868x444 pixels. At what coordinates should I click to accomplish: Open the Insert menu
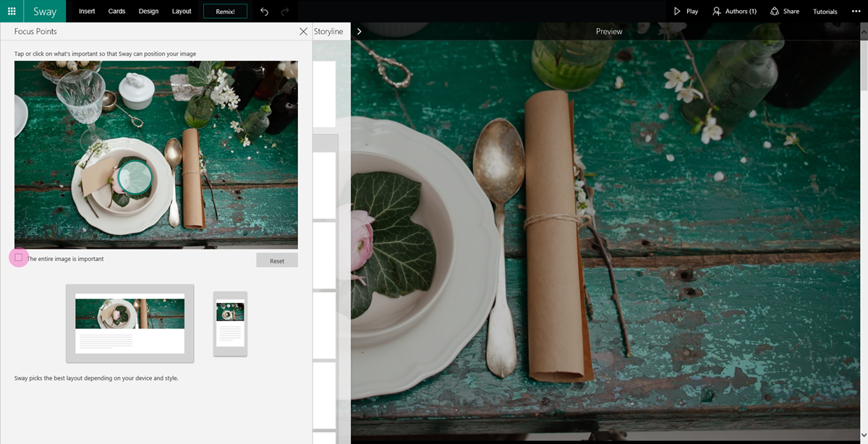86,11
